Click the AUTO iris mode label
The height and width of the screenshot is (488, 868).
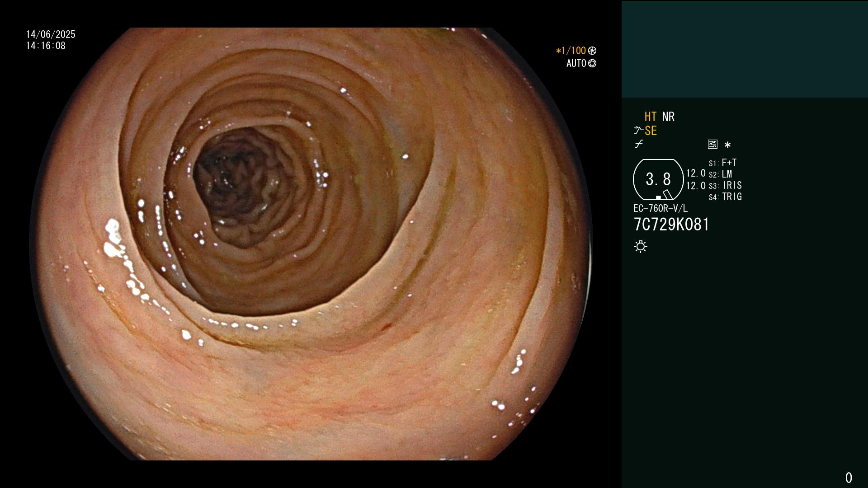tap(576, 63)
